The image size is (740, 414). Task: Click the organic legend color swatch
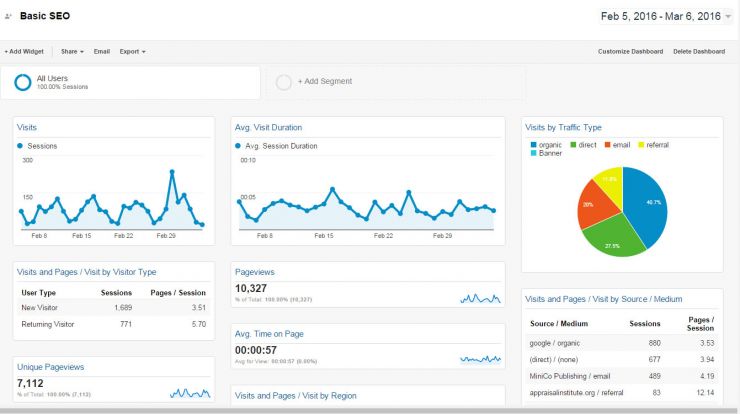point(534,145)
